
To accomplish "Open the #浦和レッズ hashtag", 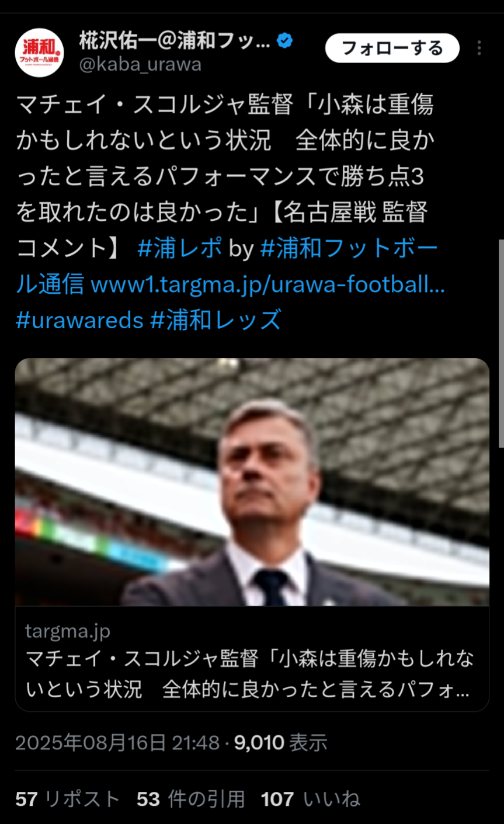I will [216, 320].
